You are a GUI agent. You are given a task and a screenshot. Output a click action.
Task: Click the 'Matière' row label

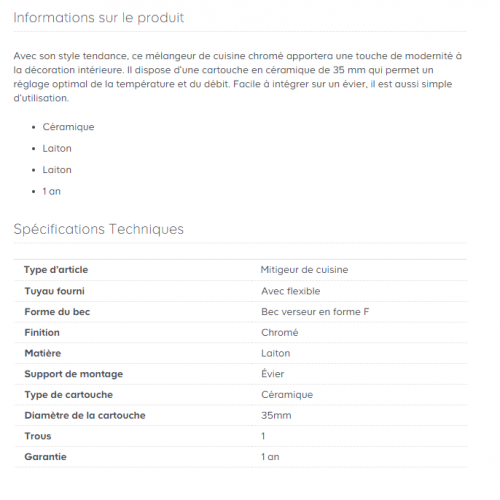pyautogui.click(x=43, y=353)
